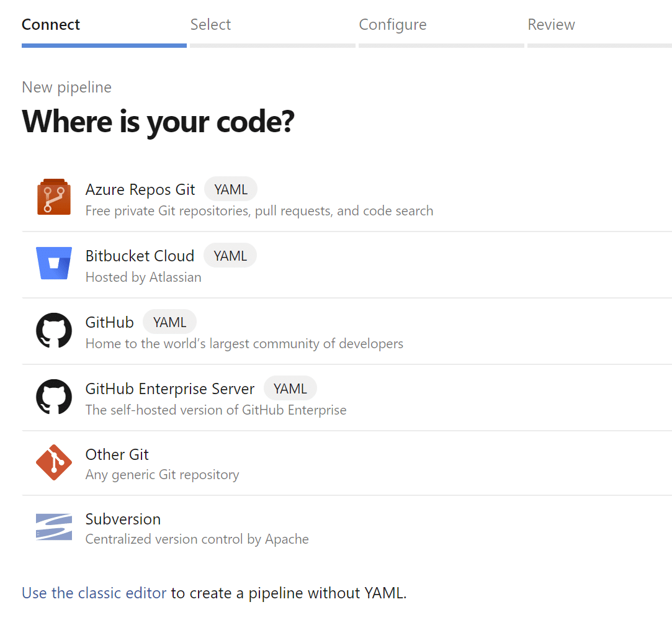
Task: Click the GitHub octocat icon
Action: click(54, 330)
